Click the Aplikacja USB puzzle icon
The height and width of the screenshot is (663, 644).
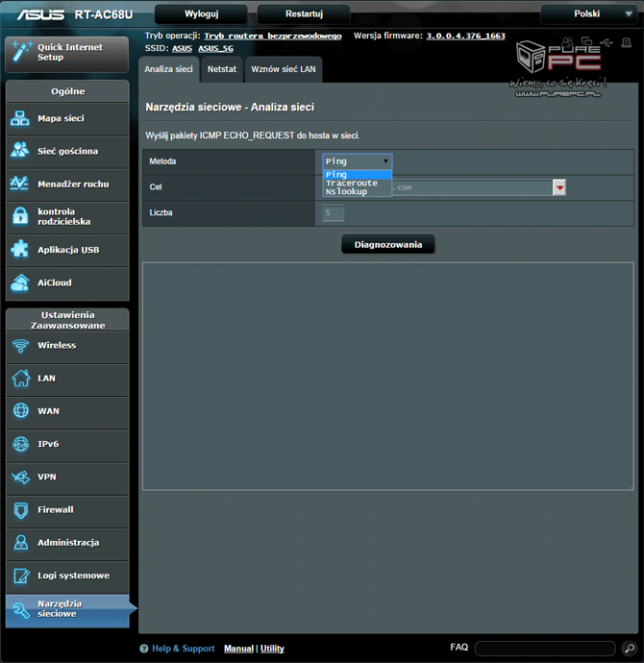tap(20, 250)
